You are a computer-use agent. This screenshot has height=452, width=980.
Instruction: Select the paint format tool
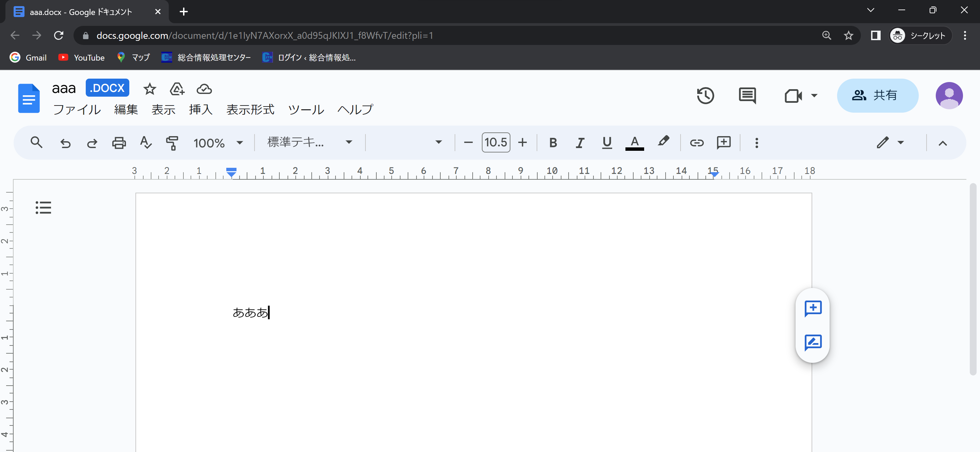(172, 143)
